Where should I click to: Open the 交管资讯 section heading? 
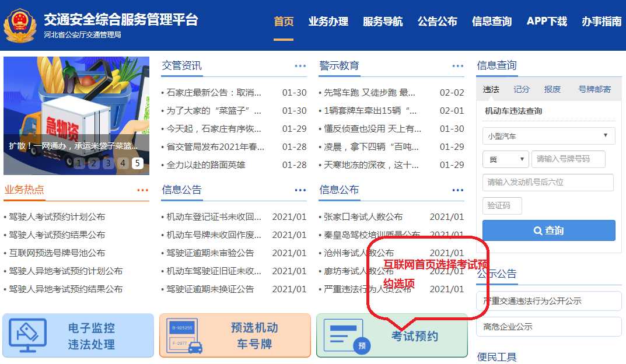181,65
